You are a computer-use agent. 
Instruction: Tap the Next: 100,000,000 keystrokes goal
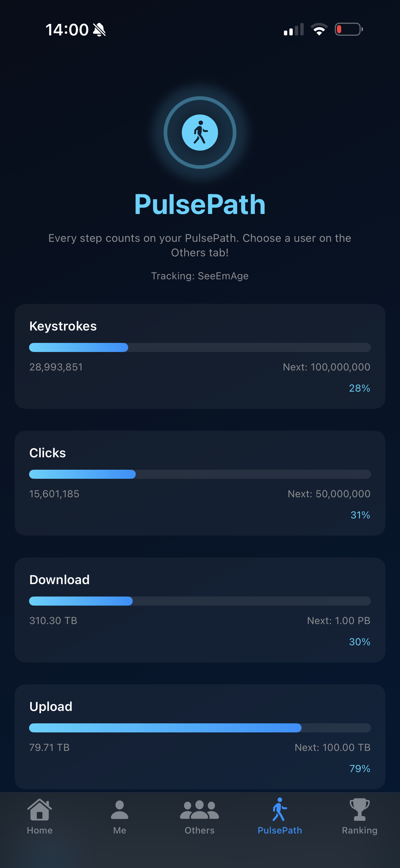coord(326,367)
